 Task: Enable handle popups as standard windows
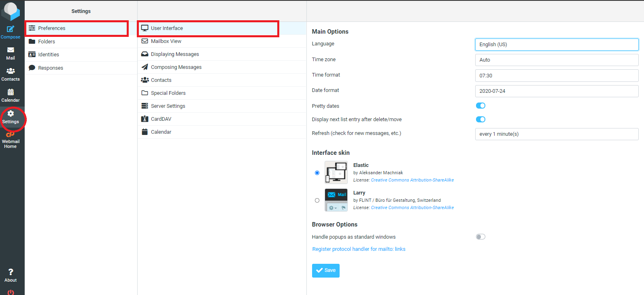point(480,237)
